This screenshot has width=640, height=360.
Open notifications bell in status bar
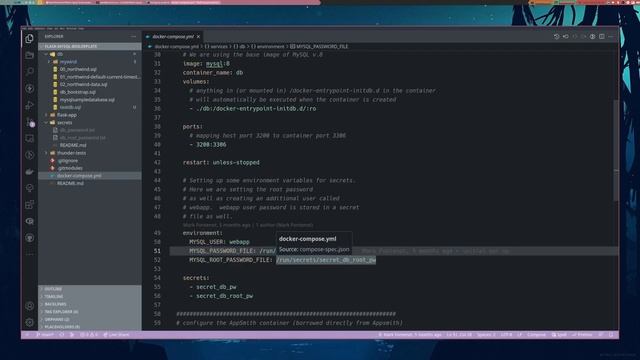point(611,335)
